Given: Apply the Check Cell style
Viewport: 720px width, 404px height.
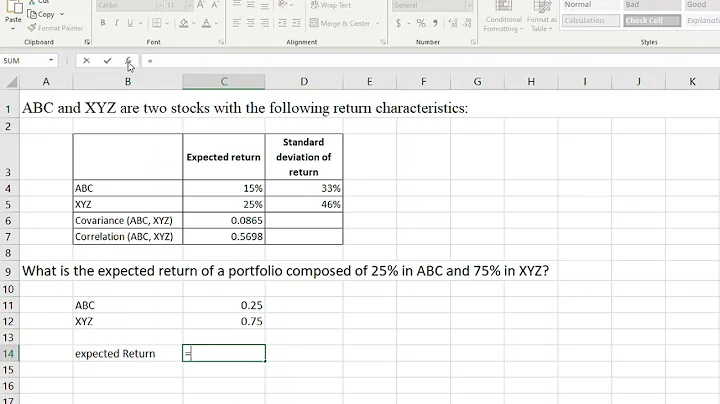Looking at the screenshot, I should tap(652, 21).
